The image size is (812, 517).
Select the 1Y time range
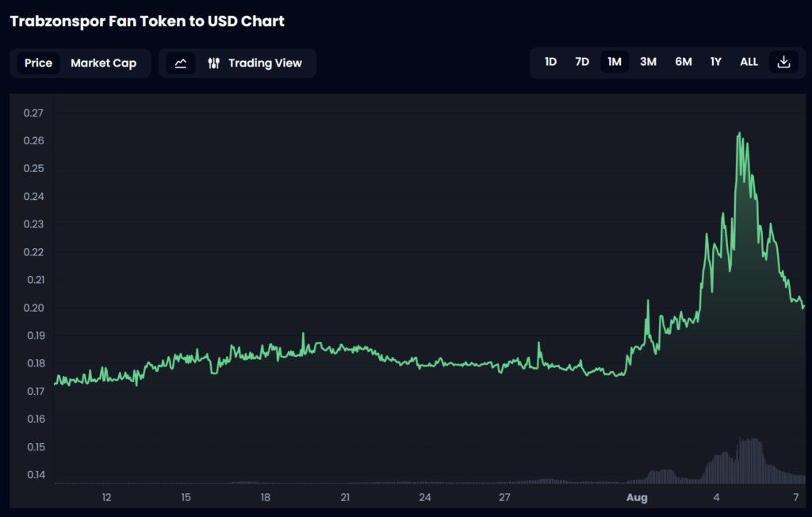(x=716, y=62)
